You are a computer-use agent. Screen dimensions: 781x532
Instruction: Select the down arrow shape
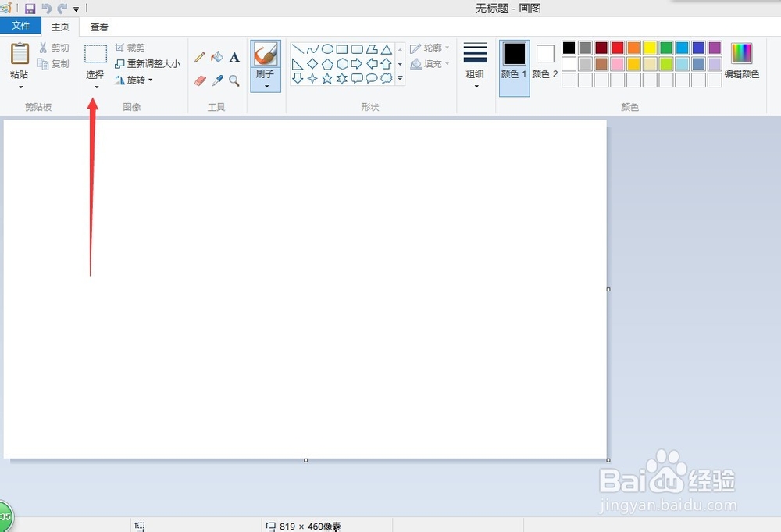pyautogui.click(x=298, y=78)
